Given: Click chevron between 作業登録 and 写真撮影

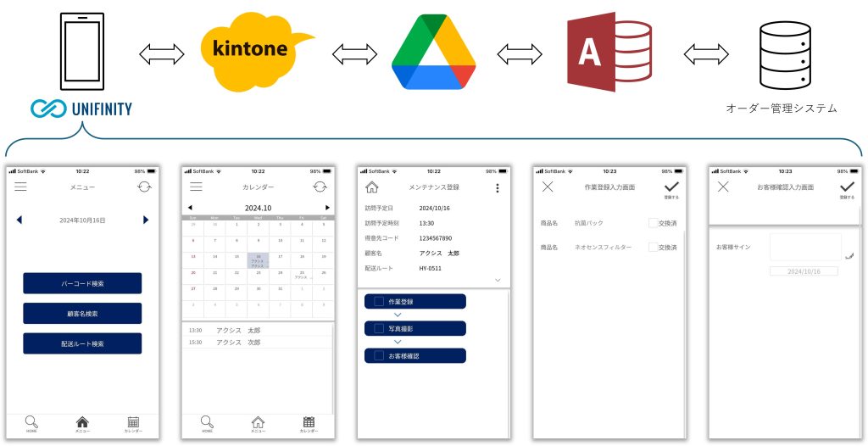Looking at the screenshot, I should (x=398, y=315).
